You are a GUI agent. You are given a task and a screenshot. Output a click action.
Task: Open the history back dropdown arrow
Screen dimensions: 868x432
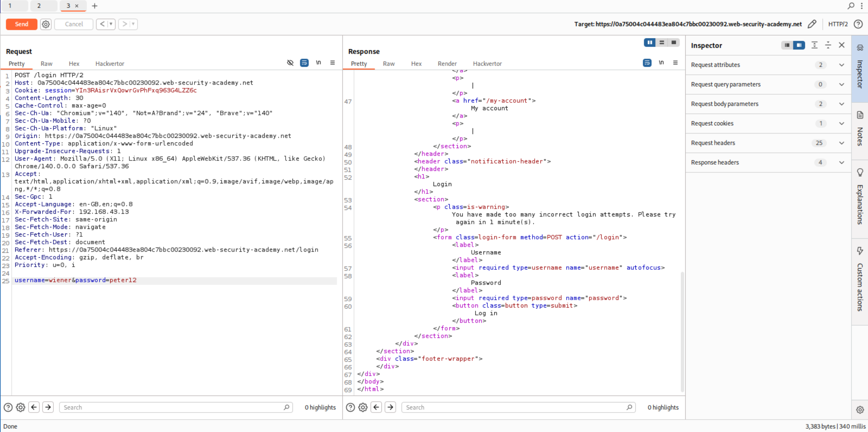(x=111, y=24)
